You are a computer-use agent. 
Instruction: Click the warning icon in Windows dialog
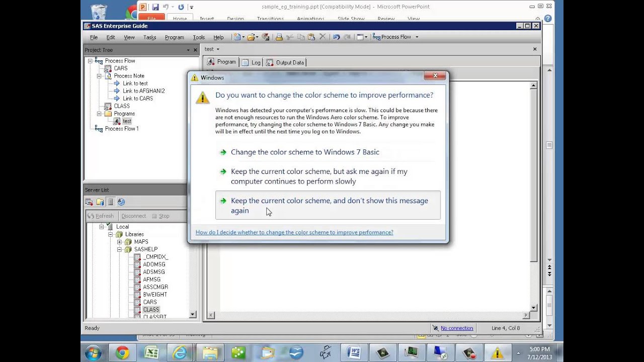tap(203, 98)
